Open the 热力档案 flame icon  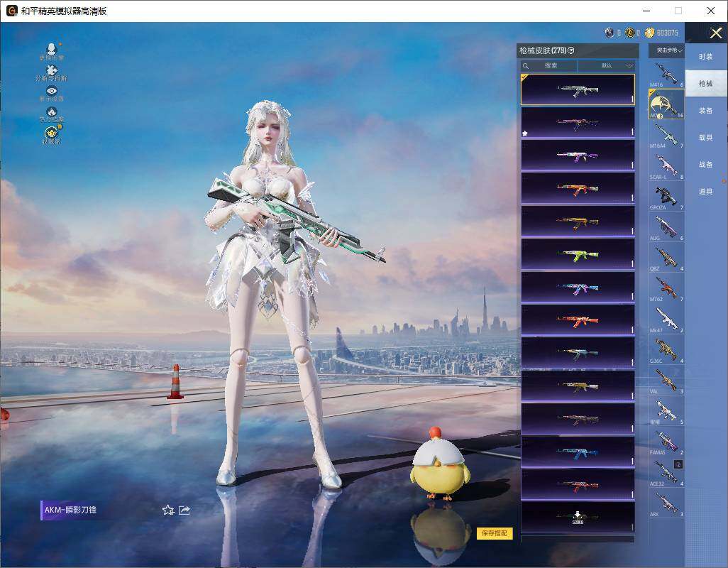tap(52, 112)
